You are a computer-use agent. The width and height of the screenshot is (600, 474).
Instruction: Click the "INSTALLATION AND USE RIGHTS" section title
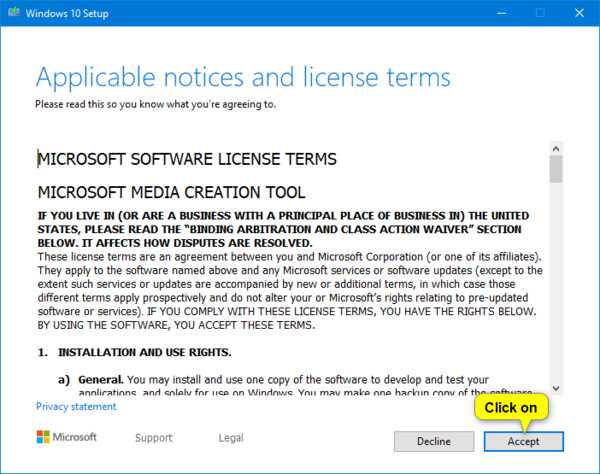coord(145,353)
